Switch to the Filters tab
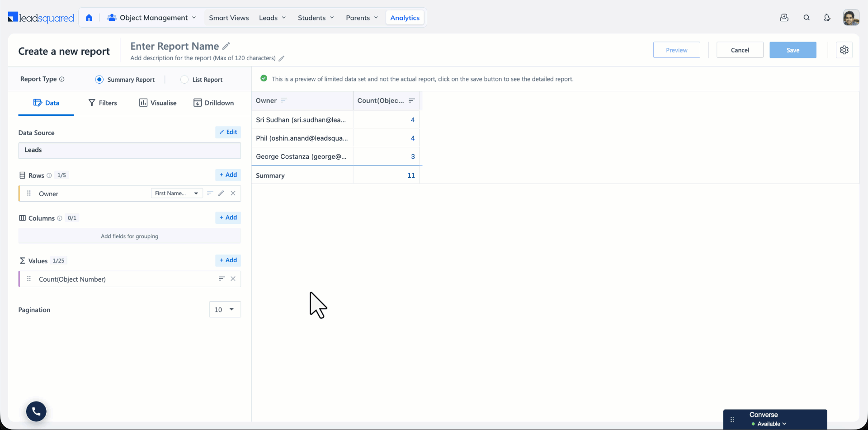 [103, 103]
